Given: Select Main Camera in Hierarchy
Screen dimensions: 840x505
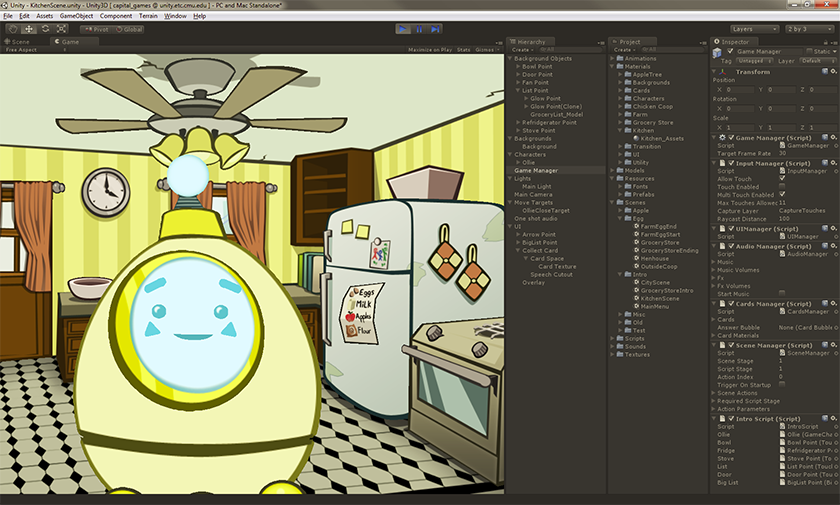Looking at the screenshot, I should pos(533,194).
